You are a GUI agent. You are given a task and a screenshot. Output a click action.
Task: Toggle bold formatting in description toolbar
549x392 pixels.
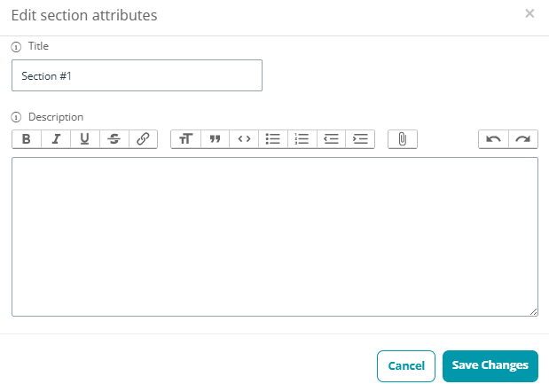click(x=27, y=139)
